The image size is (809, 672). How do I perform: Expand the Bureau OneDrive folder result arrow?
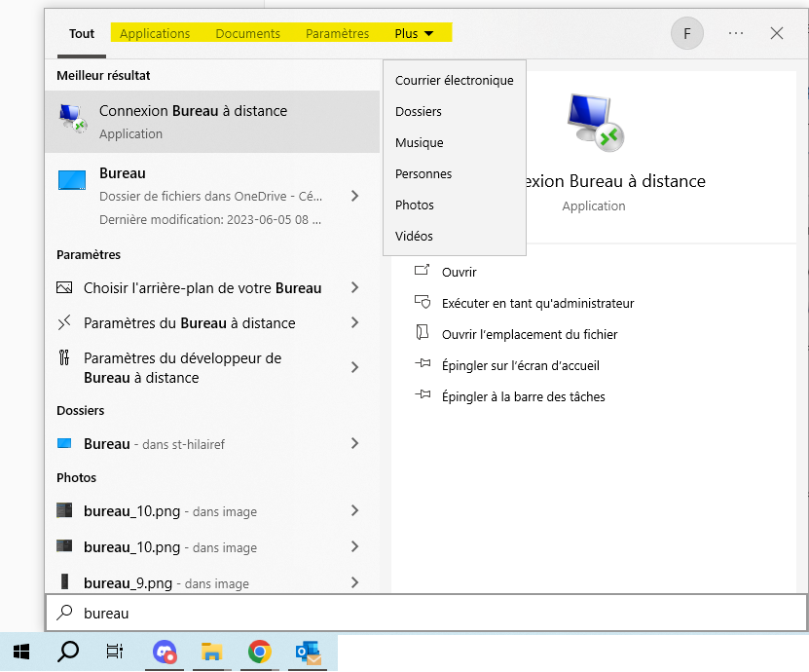354,196
